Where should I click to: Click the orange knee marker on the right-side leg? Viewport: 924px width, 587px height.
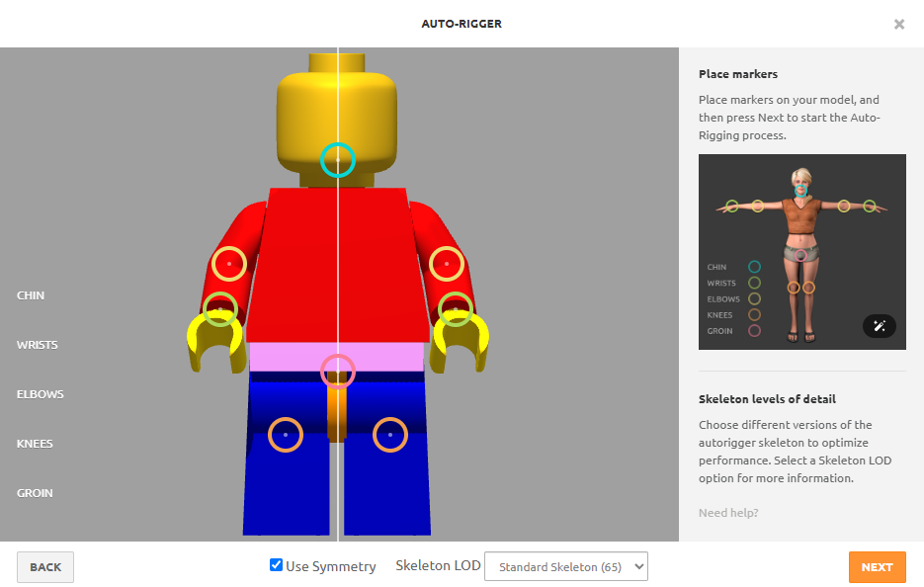(x=390, y=435)
